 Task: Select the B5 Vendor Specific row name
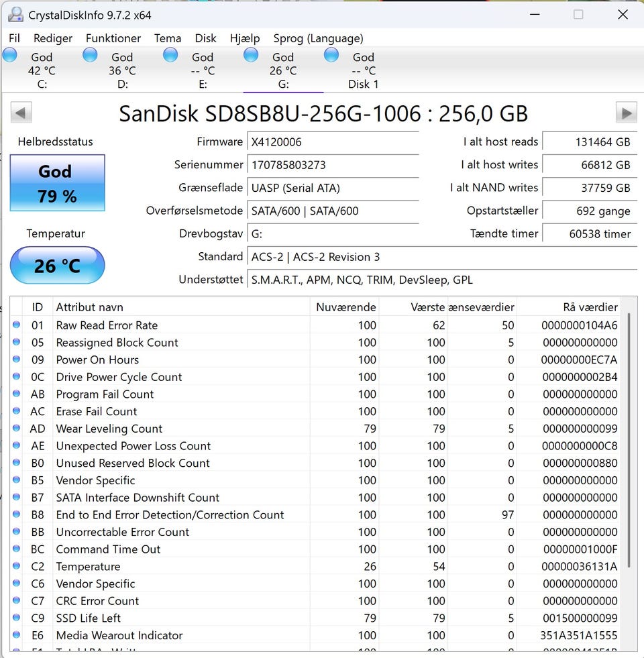[95, 480]
